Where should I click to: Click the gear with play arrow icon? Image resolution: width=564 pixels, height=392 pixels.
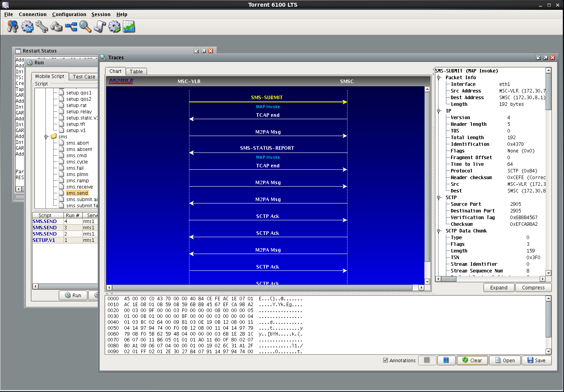click(114, 27)
